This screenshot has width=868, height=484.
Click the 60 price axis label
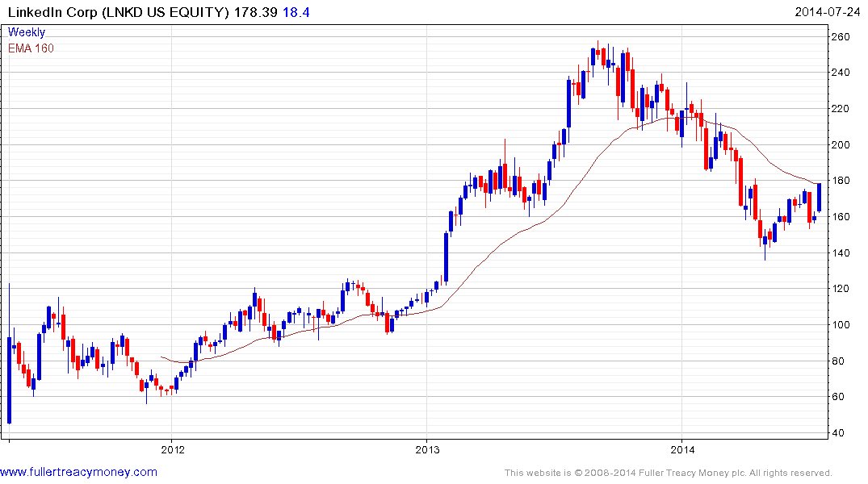click(x=837, y=397)
